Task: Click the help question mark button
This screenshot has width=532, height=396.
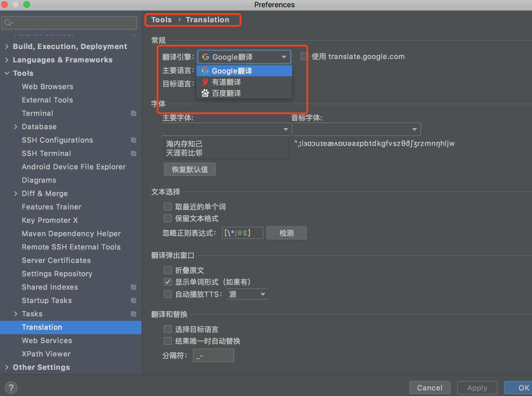Action: (x=11, y=388)
